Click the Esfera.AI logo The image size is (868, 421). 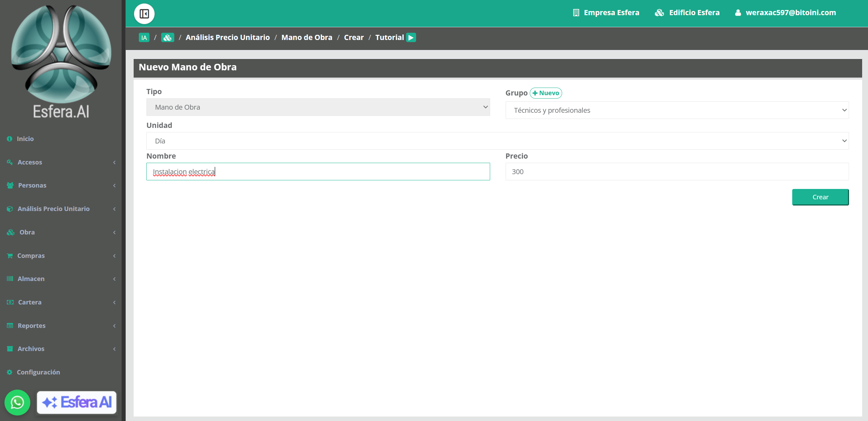point(61,62)
